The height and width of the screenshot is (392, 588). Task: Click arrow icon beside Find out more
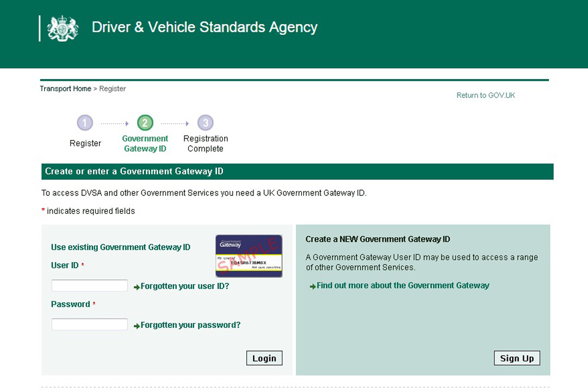(x=313, y=287)
